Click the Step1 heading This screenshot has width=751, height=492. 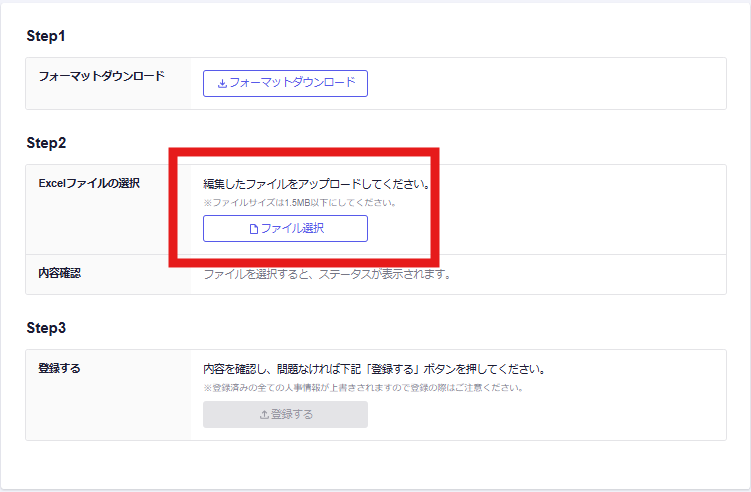coord(45,35)
